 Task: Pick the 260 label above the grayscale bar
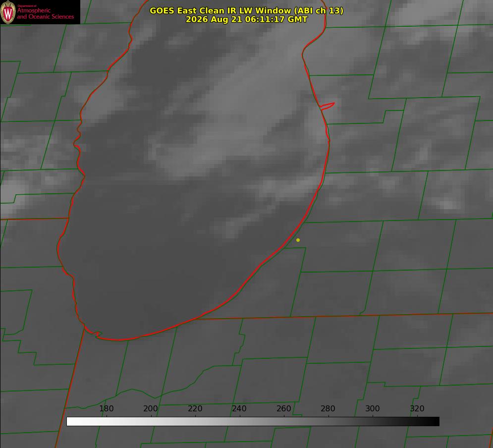click(x=283, y=408)
